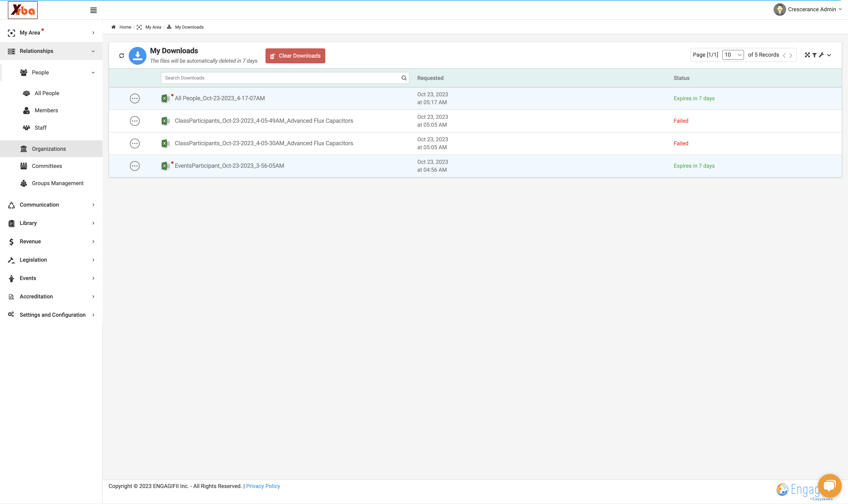Open actions menu for All People export
The image size is (848, 504).
click(x=135, y=98)
